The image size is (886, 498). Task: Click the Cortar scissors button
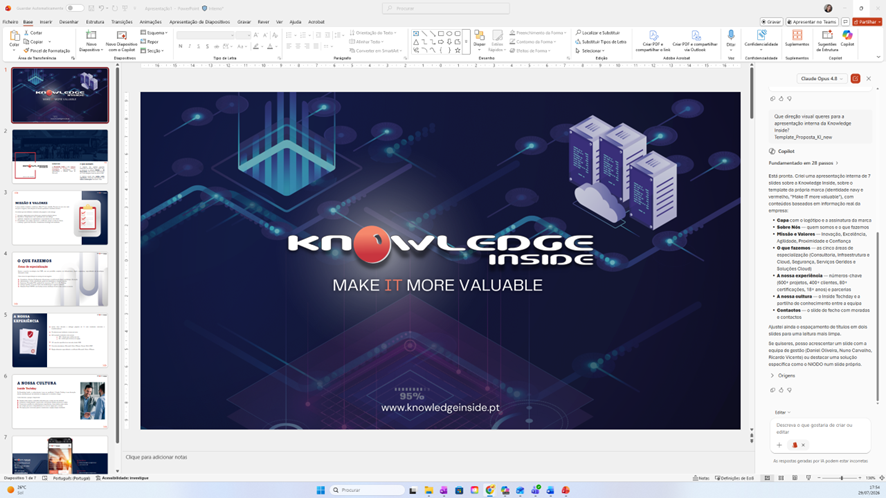[x=33, y=33]
